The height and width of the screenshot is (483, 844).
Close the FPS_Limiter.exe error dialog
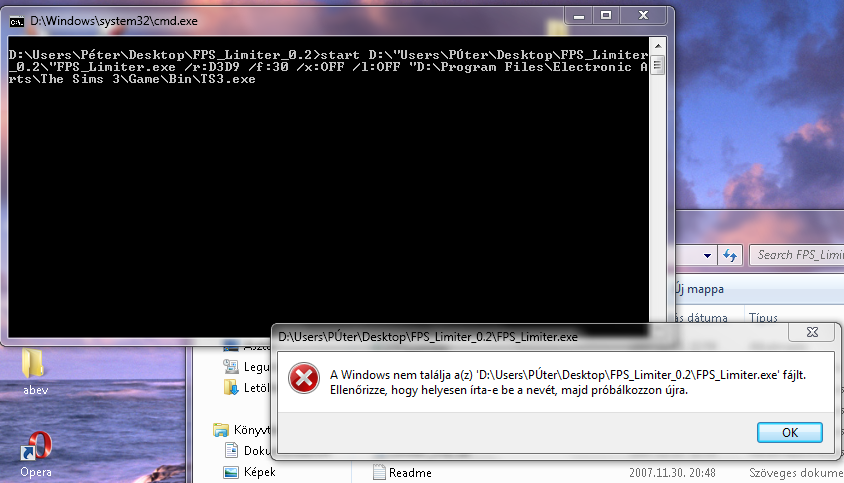click(812, 332)
